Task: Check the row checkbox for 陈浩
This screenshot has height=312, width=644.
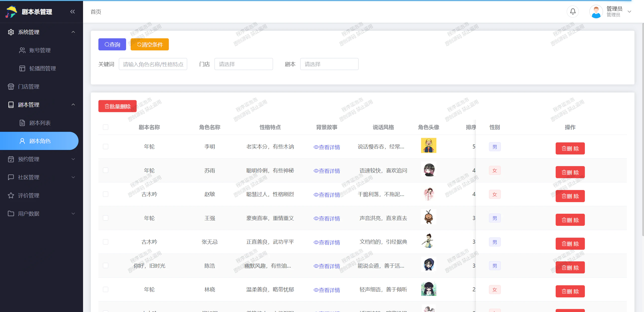Action: pyautogui.click(x=105, y=266)
